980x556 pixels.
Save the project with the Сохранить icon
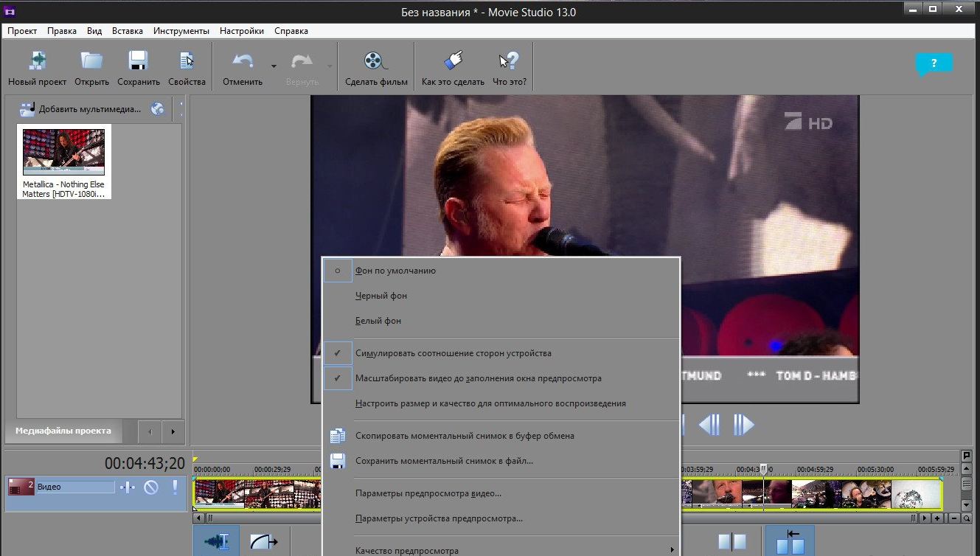pyautogui.click(x=139, y=60)
